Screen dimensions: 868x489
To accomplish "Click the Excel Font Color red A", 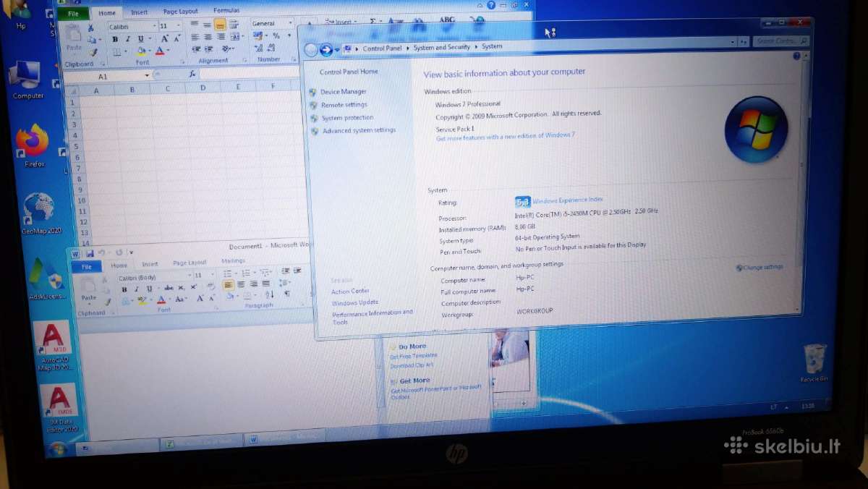I will coord(160,51).
